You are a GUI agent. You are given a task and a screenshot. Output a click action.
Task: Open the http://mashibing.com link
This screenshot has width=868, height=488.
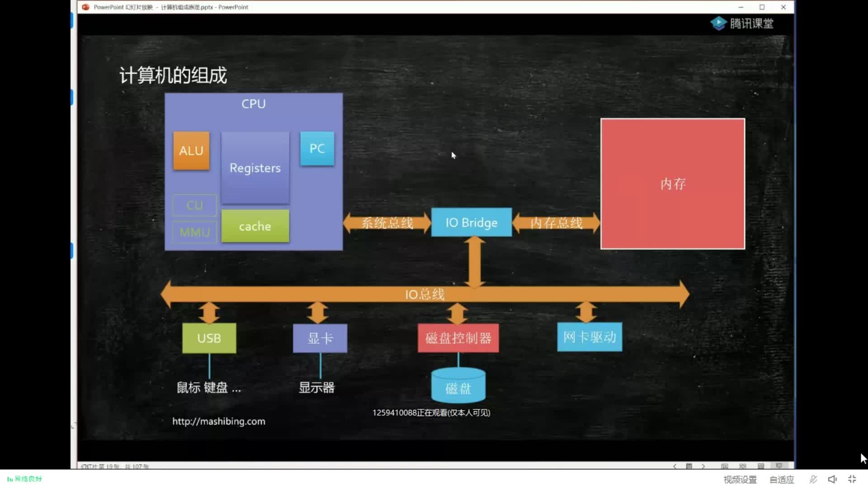click(219, 421)
